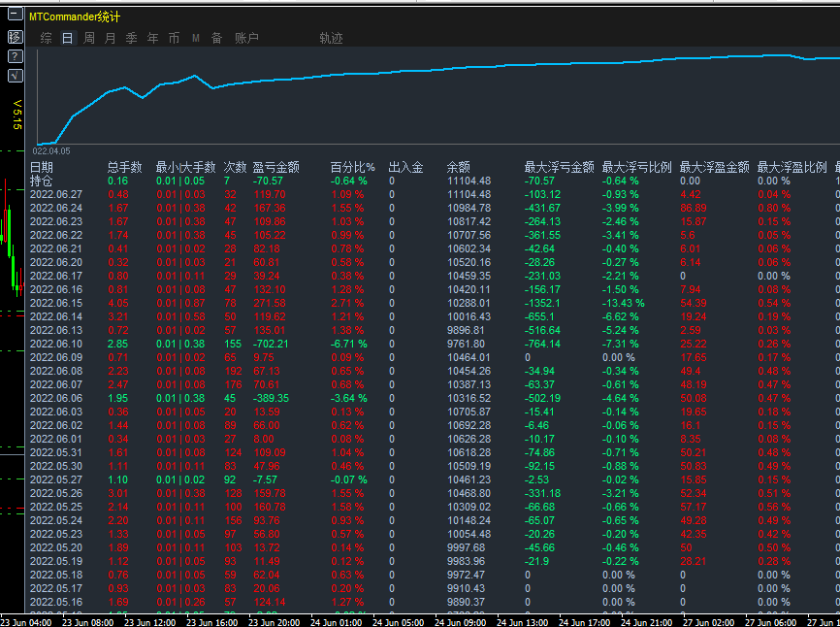Image resolution: width=840 pixels, height=627 pixels.
Task: Open the 周 weekly statistics tab
Action: [x=88, y=39]
